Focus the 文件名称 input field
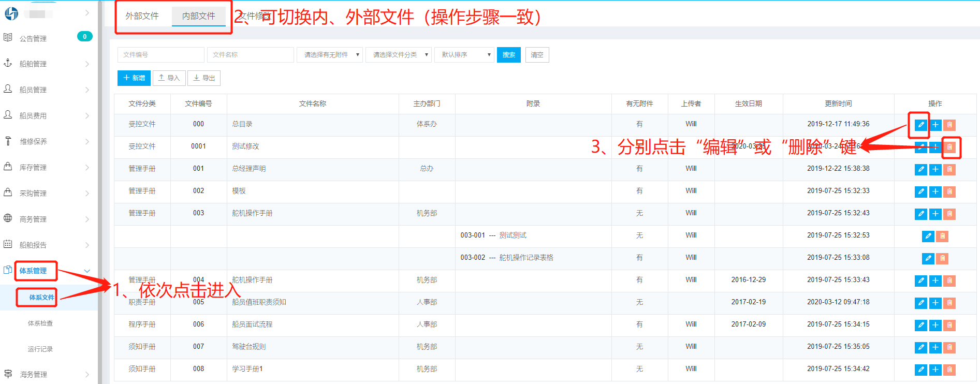This screenshot has height=384, width=980. point(251,55)
